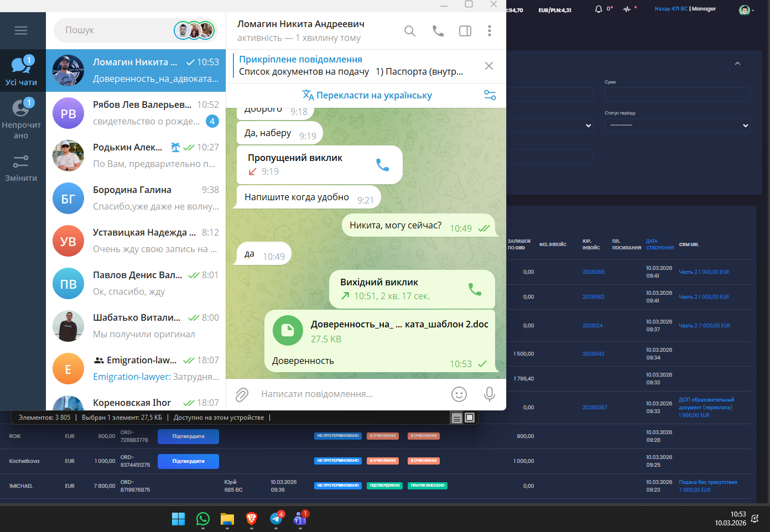The image size is (770, 532).
Task: Click CRM activity pulse icon
Action: [627, 9]
